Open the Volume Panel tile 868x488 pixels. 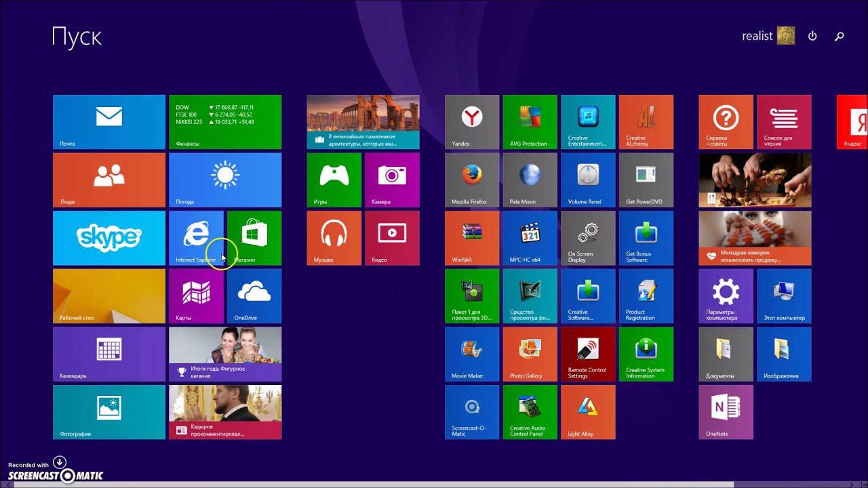588,180
